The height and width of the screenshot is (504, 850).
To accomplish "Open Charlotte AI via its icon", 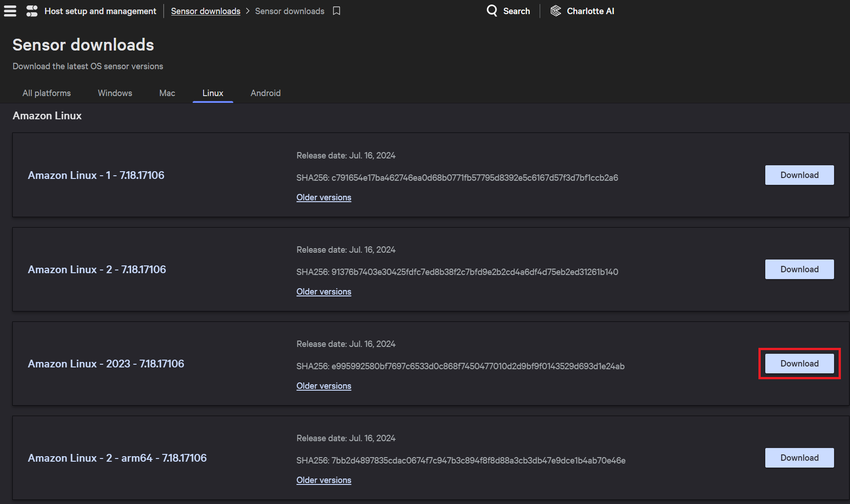I will [556, 10].
